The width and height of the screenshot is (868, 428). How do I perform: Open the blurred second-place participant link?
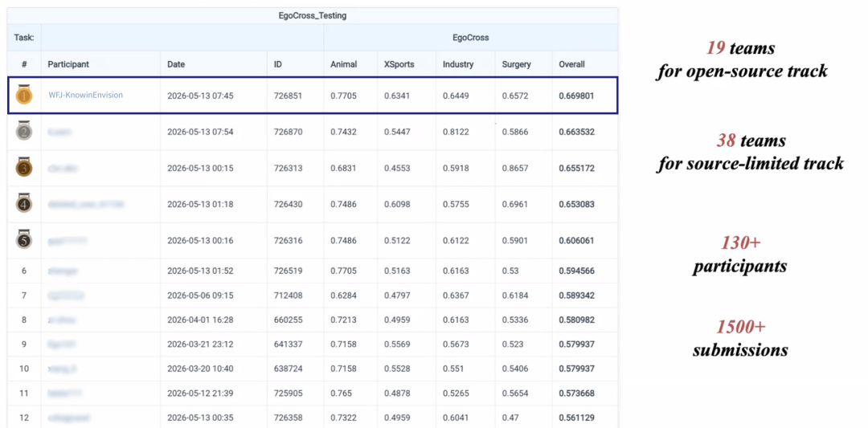(59, 132)
